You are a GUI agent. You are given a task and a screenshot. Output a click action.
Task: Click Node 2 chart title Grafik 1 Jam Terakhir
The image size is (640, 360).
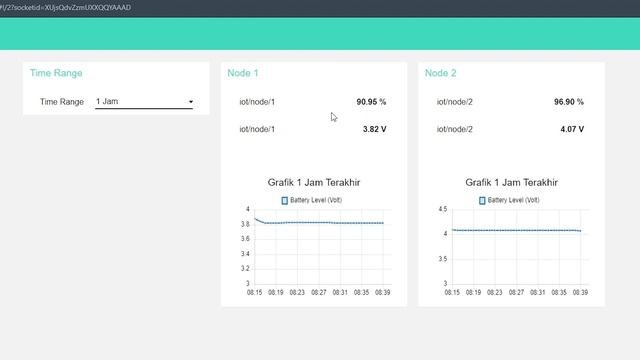[511, 182]
